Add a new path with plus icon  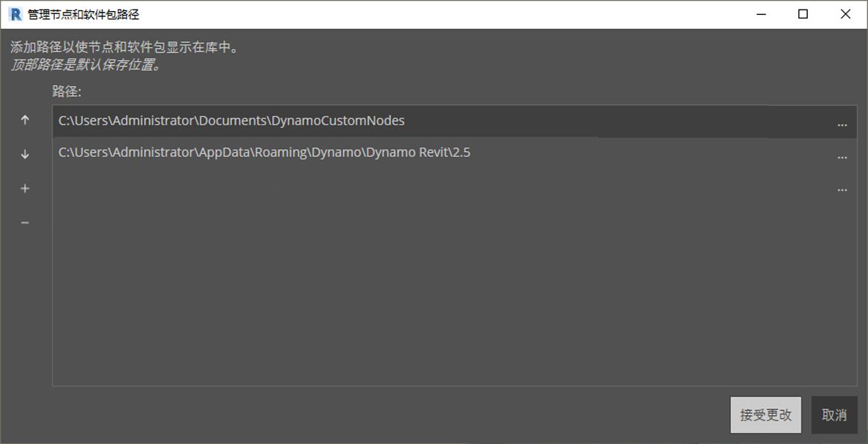[x=25, y=189]
